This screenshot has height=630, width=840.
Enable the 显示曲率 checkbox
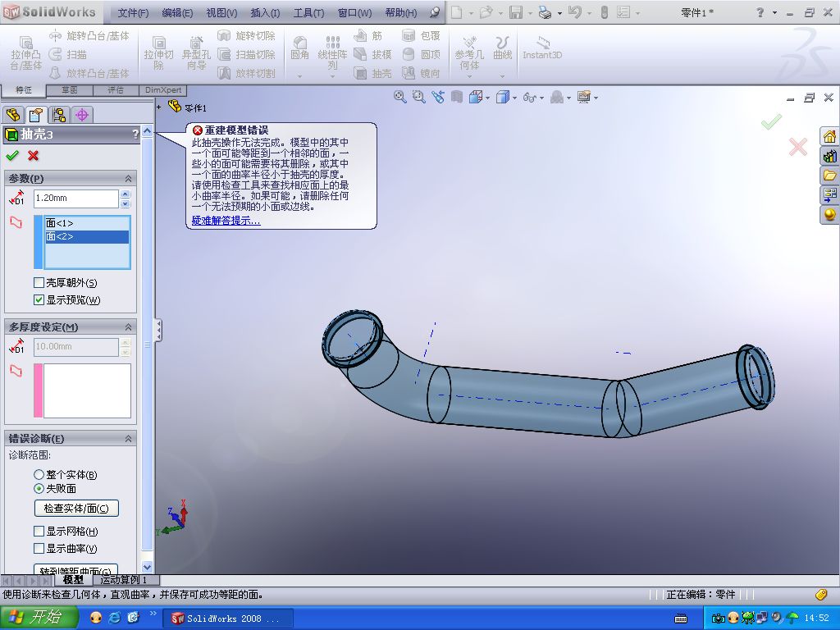click(x=39, y=548)
